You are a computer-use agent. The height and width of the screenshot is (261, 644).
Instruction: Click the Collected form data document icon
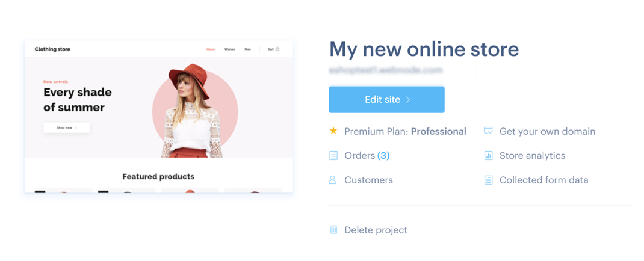point(488,180)
